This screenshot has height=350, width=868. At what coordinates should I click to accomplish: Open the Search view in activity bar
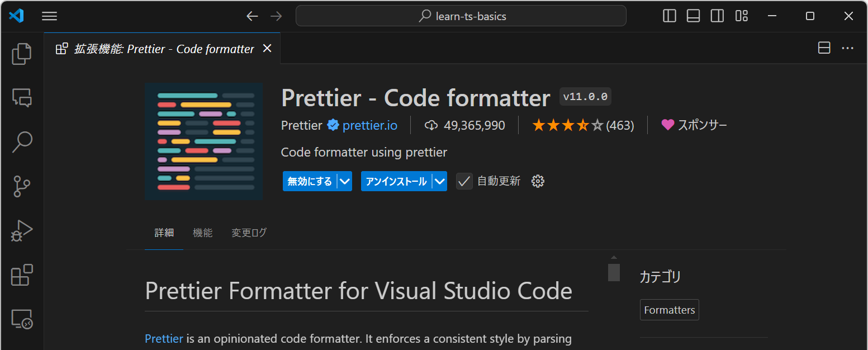tap(22, 142)
